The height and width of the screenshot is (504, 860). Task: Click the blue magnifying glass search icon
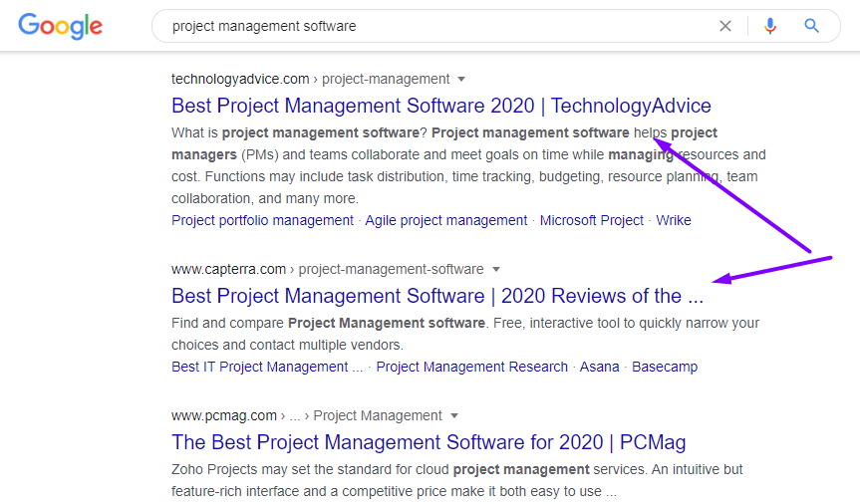tap(812, 26)
